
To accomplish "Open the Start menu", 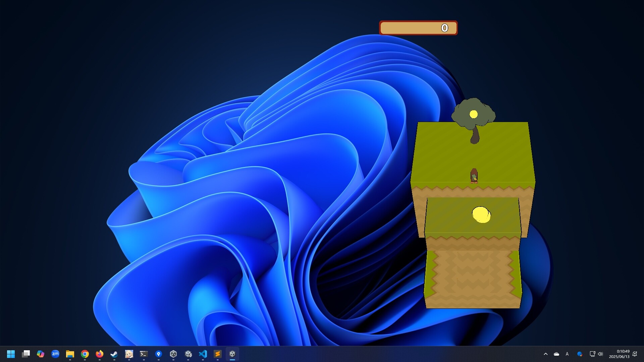I will [11, 354].
